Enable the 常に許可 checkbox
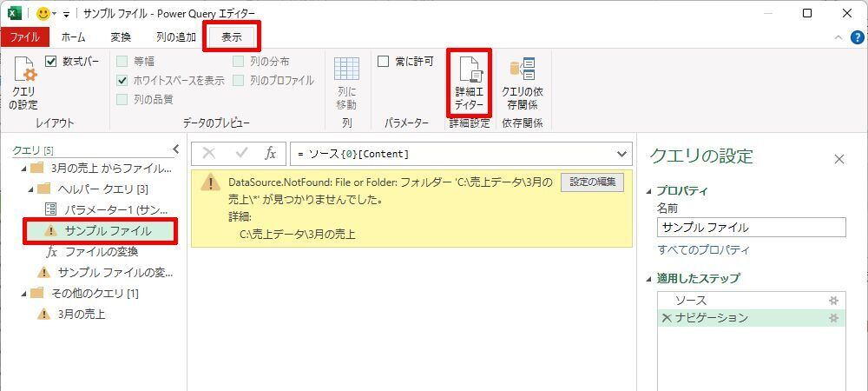The image size is (868, 391). tap(383, 62)
